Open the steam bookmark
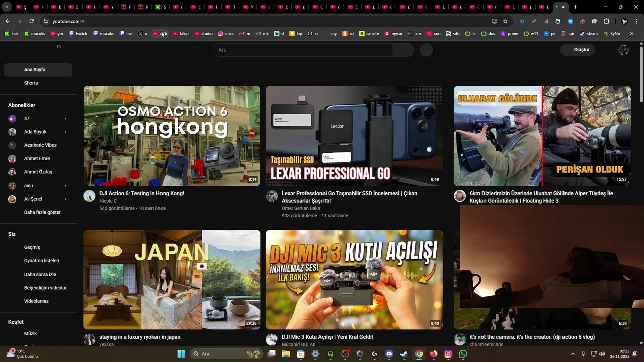This screenshot has width=644, height=362. pos(588,34)
